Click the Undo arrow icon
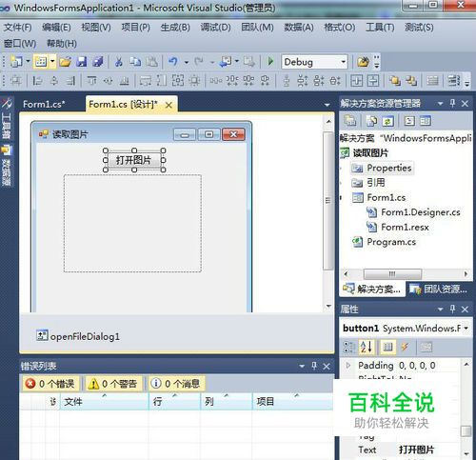476x460 pixels. pyautogui.click(x=173, y=61)
